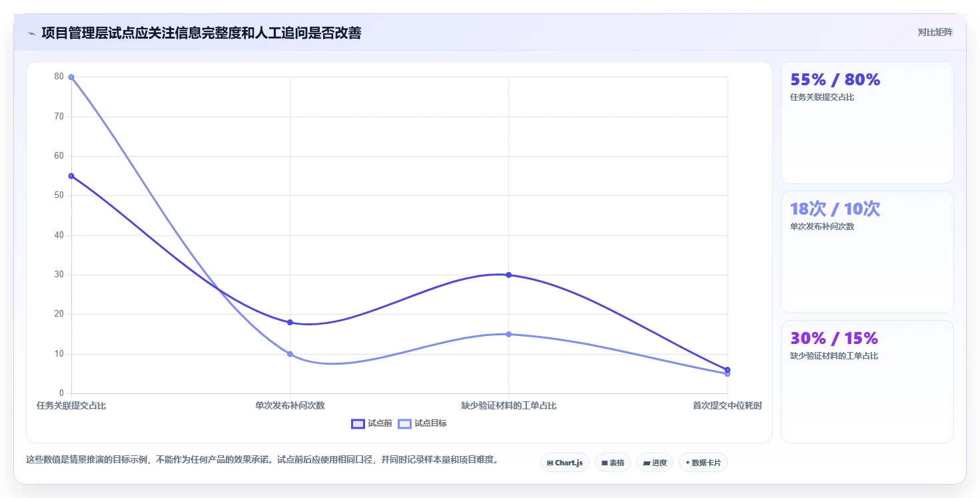Image resolution: width=980 pixels, height=498 pixels.
Task: Click the x-axis label 首次提交中位耗时
Action: pos(728,405)
